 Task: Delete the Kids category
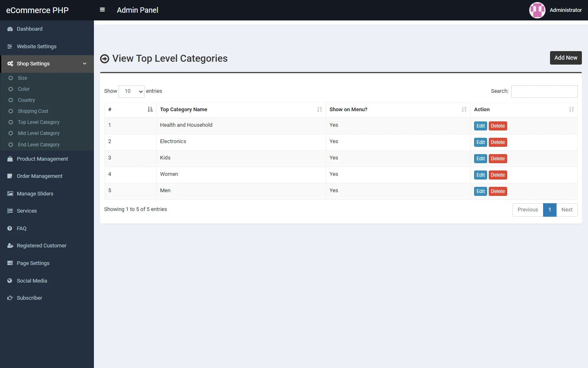[x=498, y=159]
